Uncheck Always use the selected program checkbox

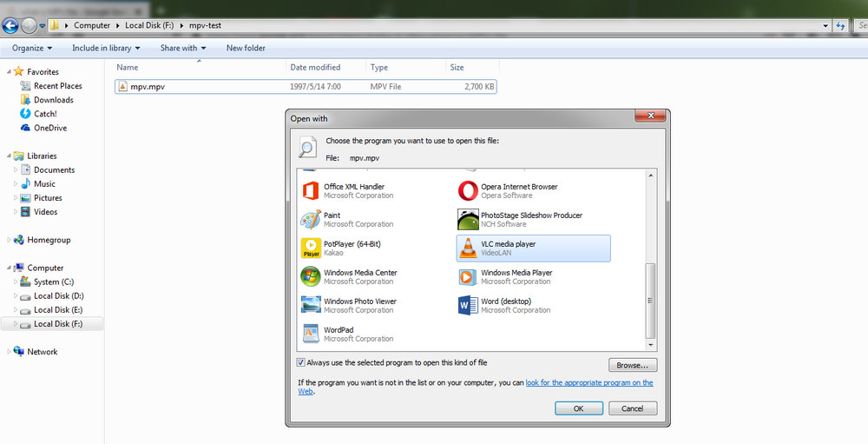pos(300,362)
